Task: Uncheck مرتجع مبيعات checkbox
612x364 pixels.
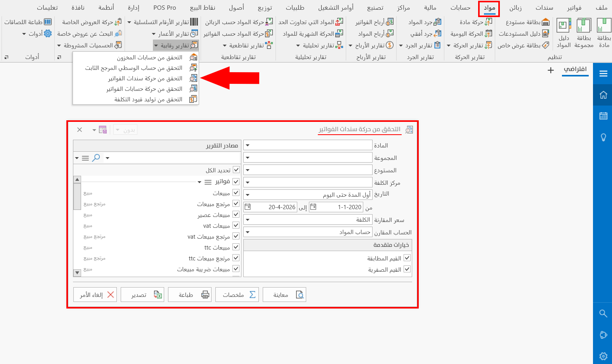Action: pos(236,204)
